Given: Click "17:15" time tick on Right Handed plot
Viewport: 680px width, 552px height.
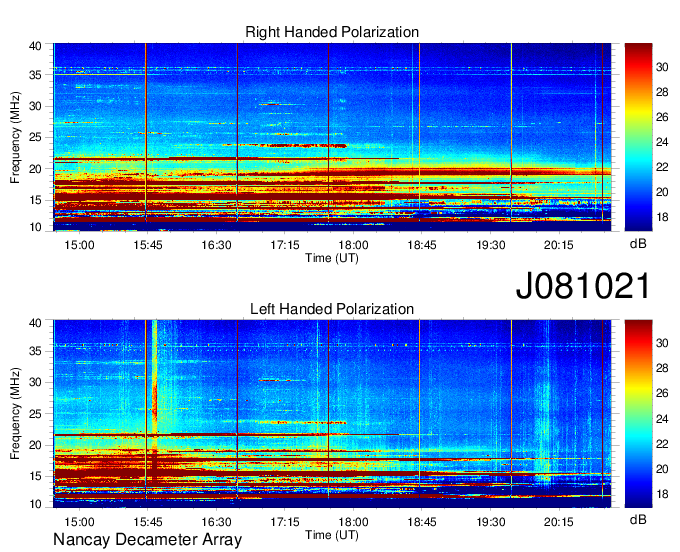Looking at the screenshot, I should [284, 245].
